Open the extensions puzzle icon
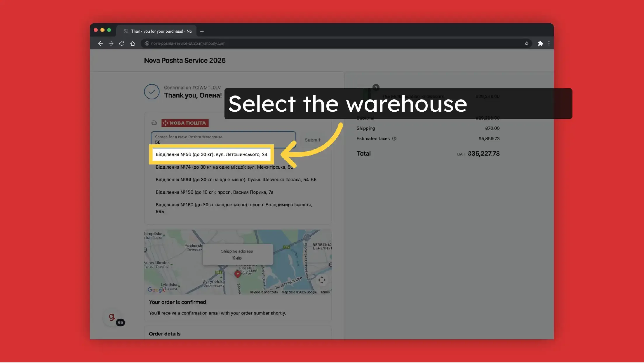Image resolution: width=644 pixels, height=363 pixels. tap(540, 44)
